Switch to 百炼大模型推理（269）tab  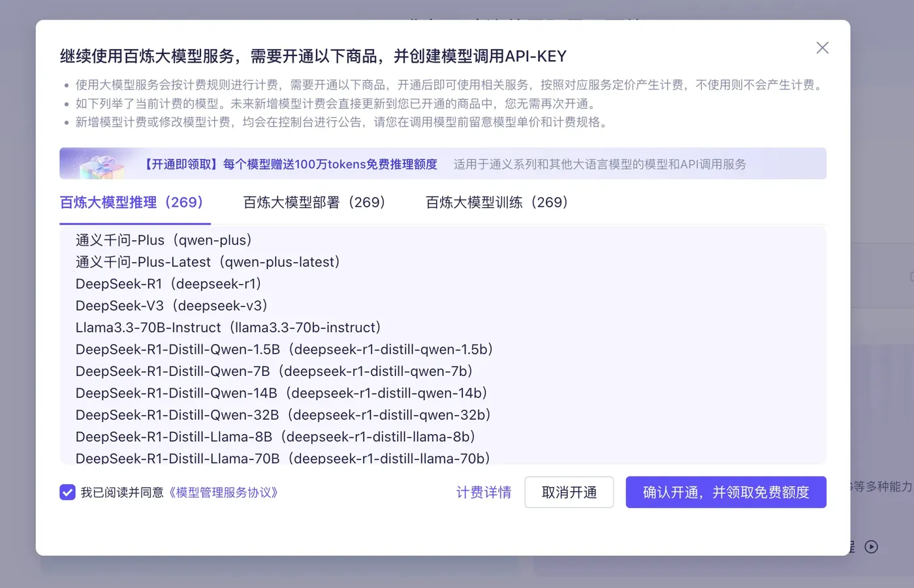pyautogui.click(x=131, y=202)
